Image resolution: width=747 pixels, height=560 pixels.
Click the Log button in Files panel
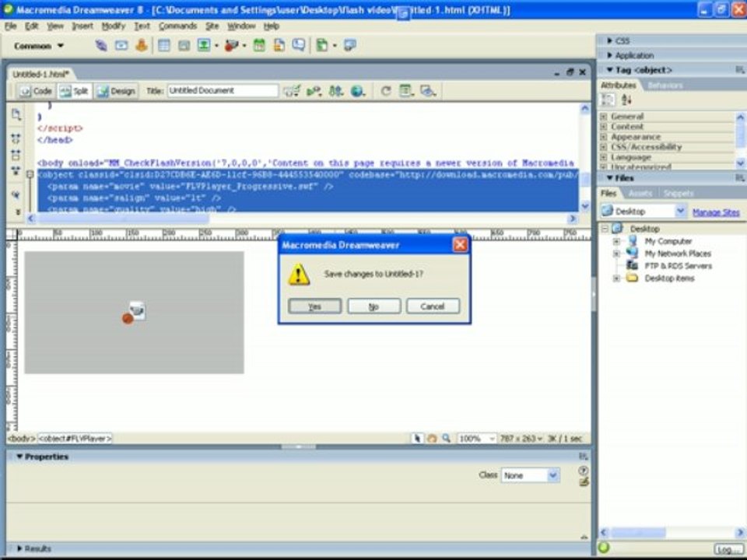pos(728,549)
